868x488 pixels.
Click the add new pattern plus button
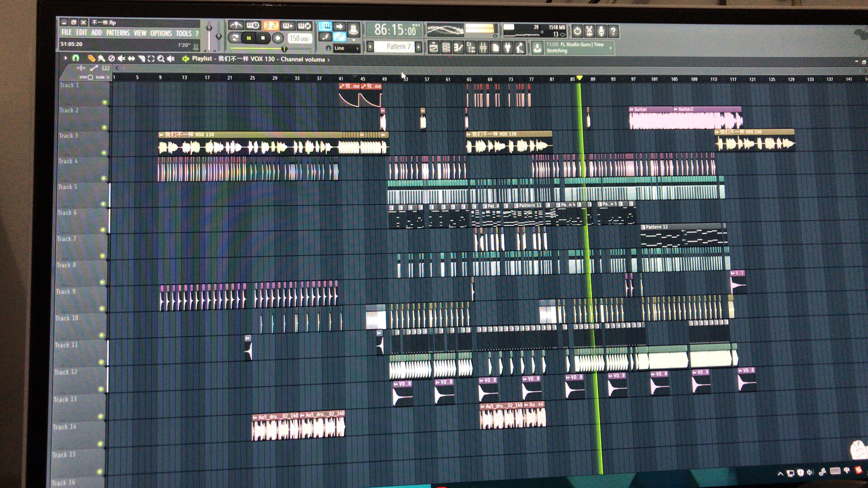(x=418, y=47)
